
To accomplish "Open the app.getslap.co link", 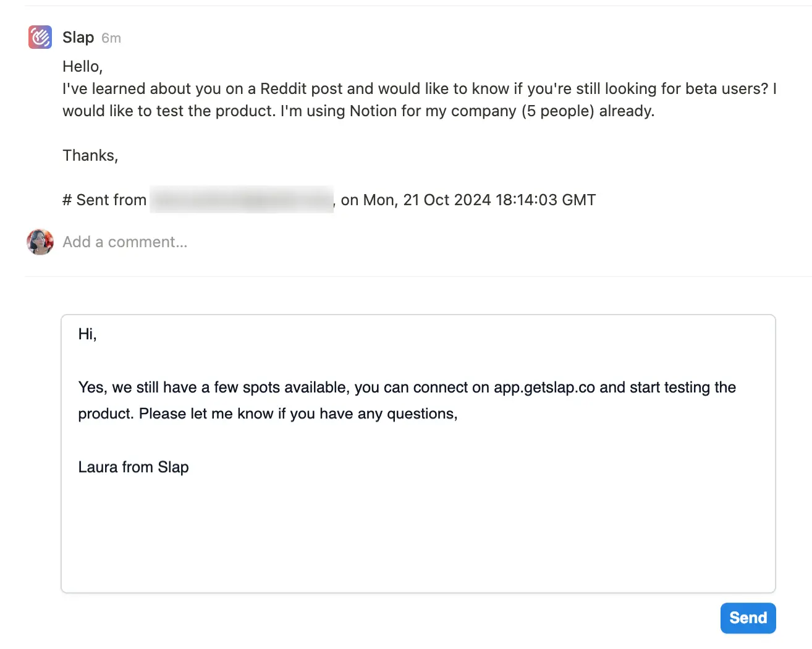I will [544, 388].
